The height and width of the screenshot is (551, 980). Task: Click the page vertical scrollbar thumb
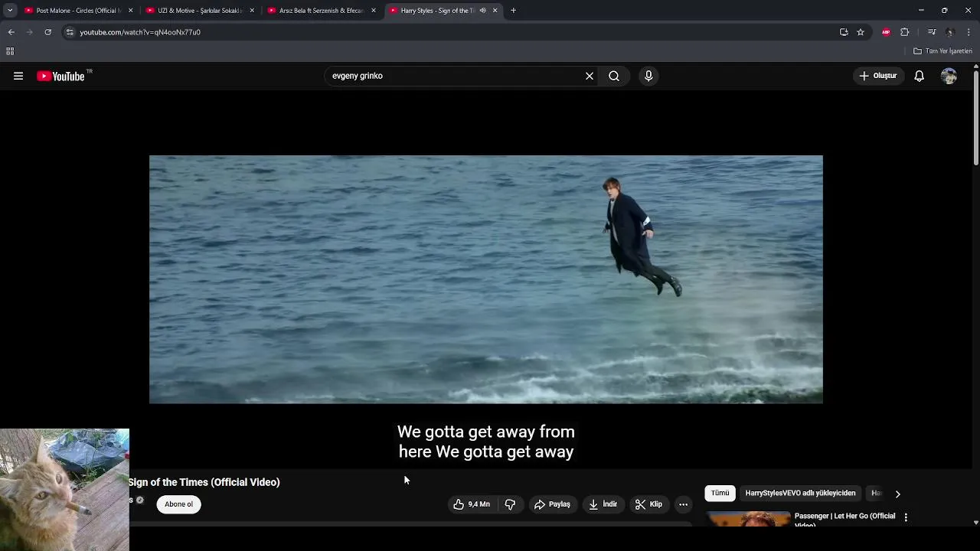975,116
